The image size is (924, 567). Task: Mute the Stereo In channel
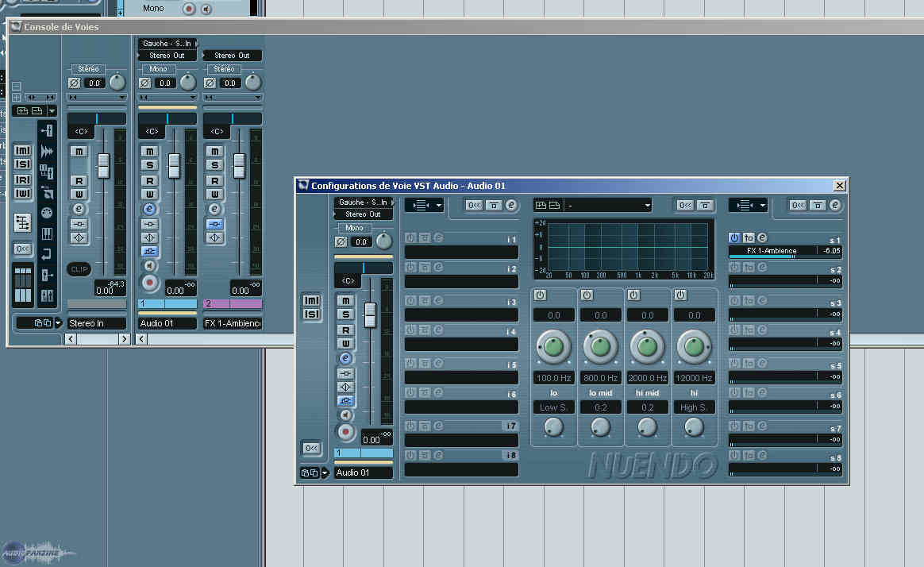point(79,152)
